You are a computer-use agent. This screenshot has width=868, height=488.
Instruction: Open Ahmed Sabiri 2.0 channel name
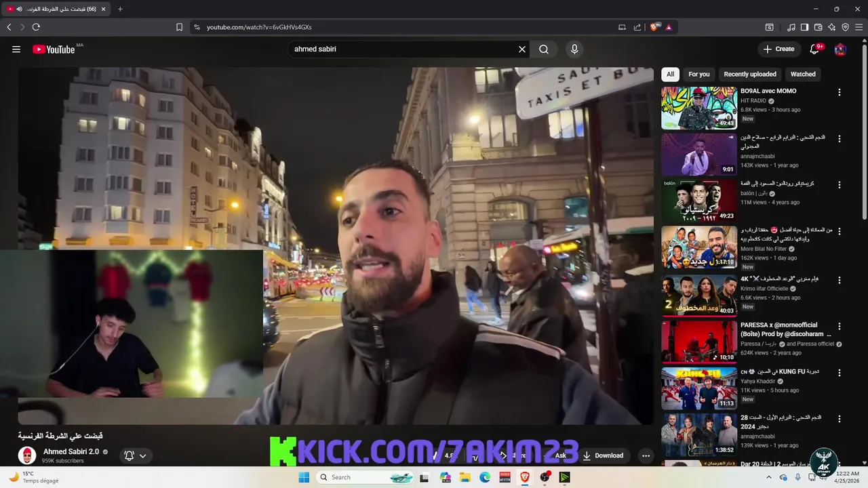point(71,451)
